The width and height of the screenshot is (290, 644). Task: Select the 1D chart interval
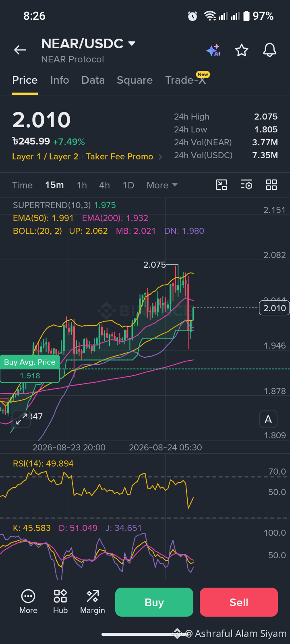(x=128, y=185)
